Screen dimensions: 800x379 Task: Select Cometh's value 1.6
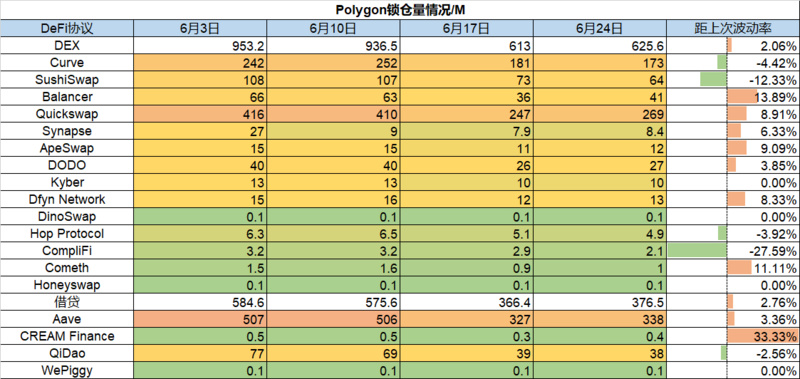333,268
